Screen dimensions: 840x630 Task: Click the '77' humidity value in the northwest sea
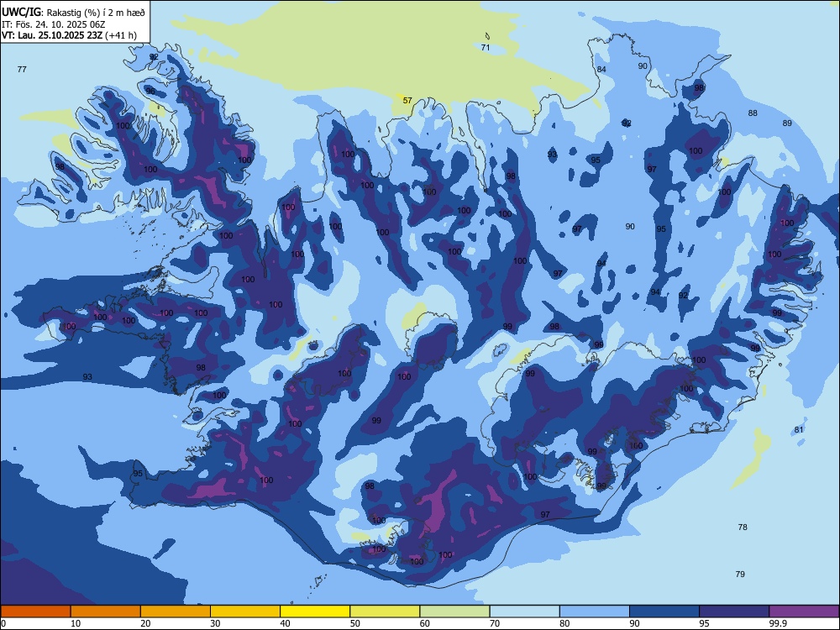(x=22, y=69)
